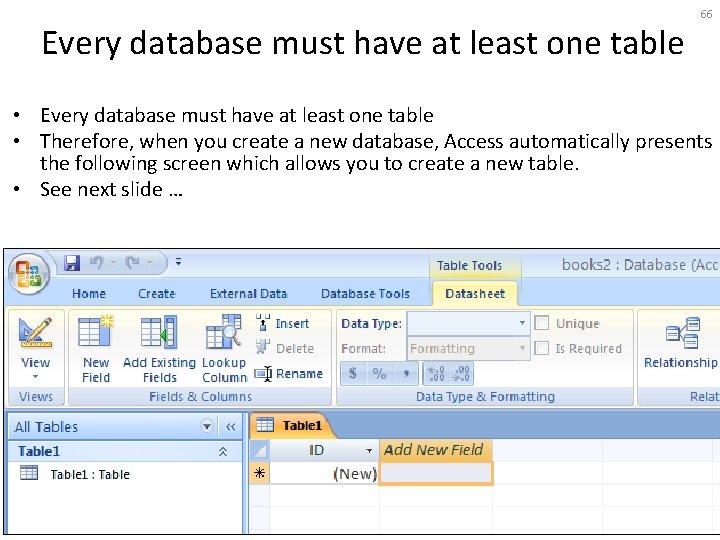
Task: Click Increase Decimals icon
Action: coord(435,373)
